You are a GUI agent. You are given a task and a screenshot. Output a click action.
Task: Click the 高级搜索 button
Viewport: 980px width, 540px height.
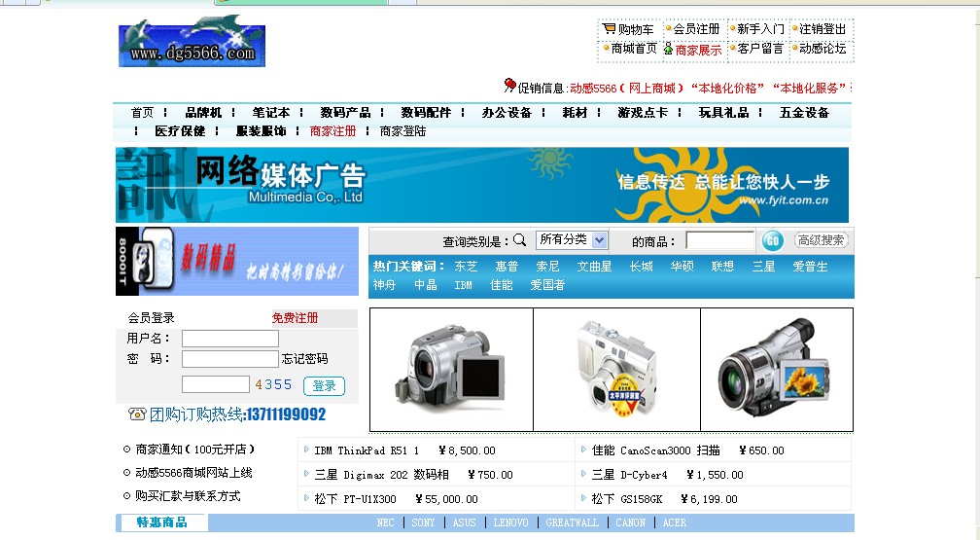[821, 240]
